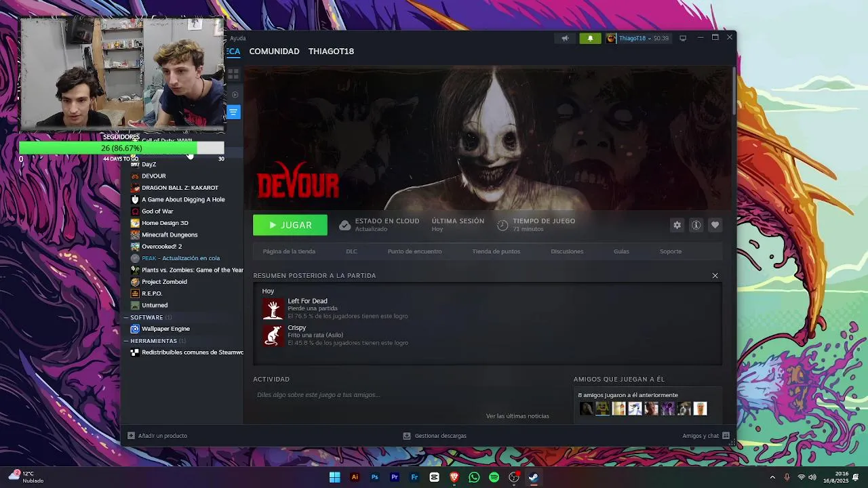Open the COMUNIDAD tab

pyautogui.click(x=274, y=52)
